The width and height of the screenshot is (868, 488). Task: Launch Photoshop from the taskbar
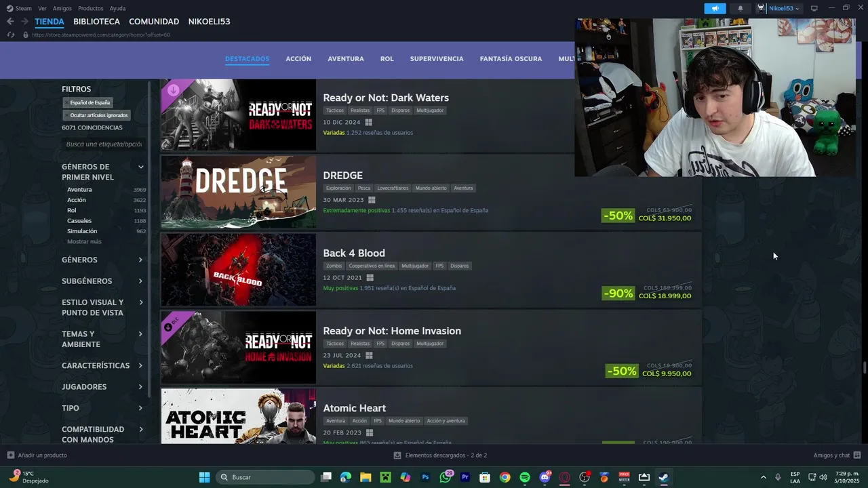(x=425, y=477)
